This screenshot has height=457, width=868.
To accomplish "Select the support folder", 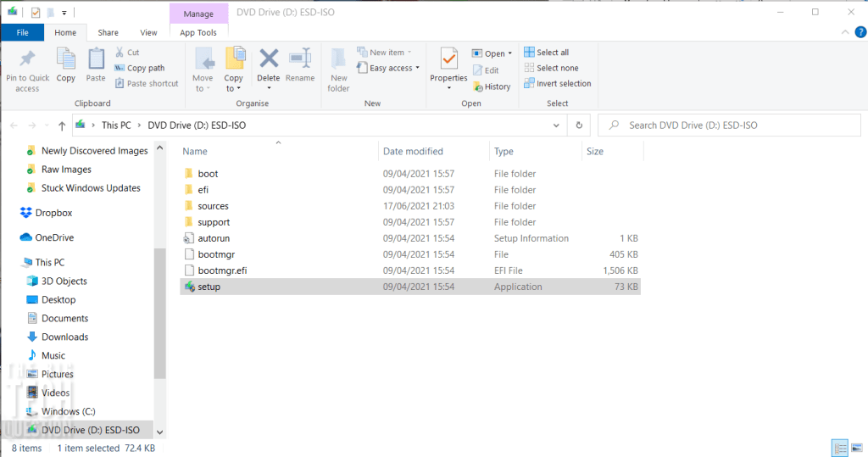I will tap(214, 222).
